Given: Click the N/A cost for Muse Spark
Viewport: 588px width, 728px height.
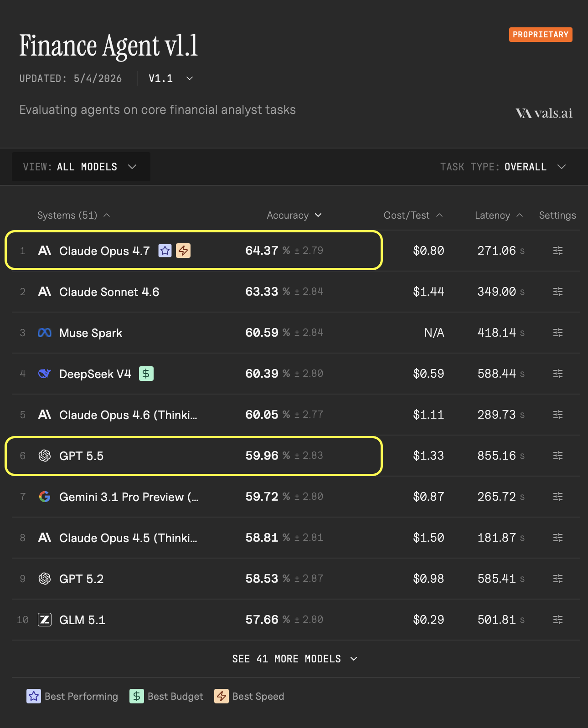Looking at the screenshot, I should (x=434, y=333).
